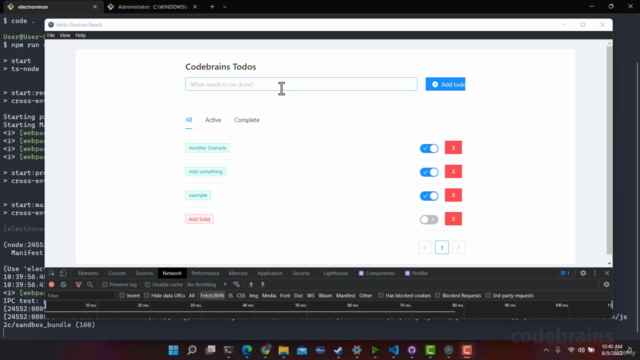This screenshot has width=640, height=360.
Task: Open Network panel settings gear
Action: 606,284
